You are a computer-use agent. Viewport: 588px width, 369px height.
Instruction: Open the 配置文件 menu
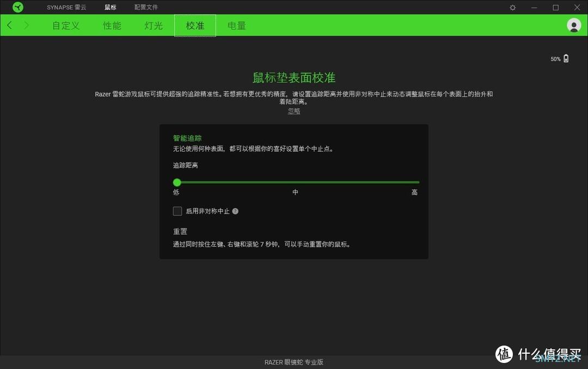point(146,7)
